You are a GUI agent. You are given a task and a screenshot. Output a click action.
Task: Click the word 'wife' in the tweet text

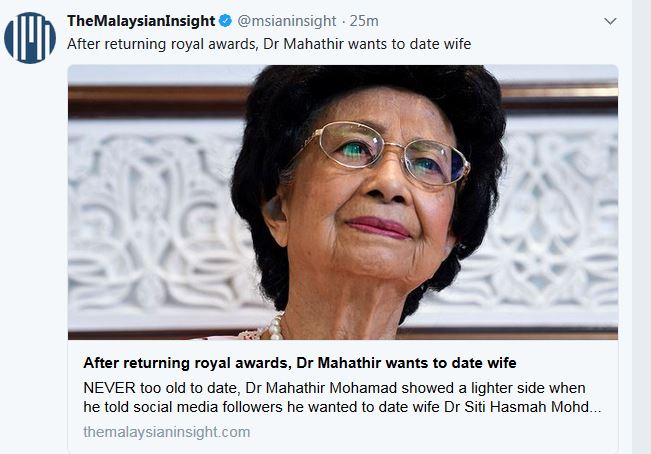click(x=455, y=44)
